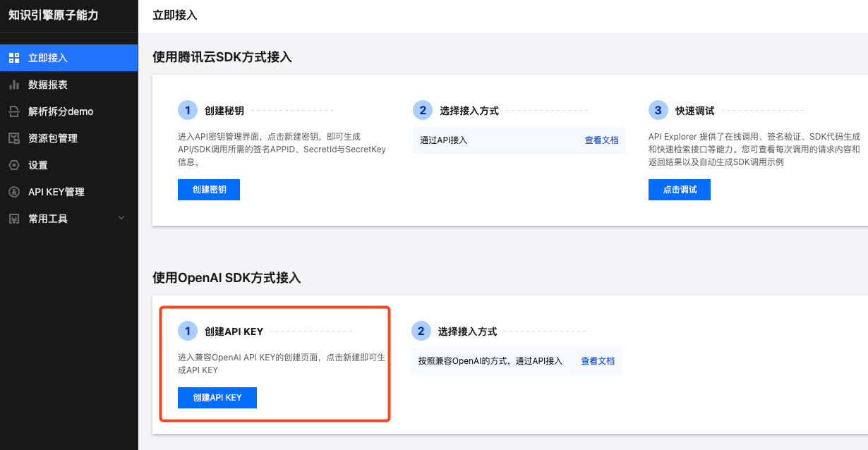
Task: Click the 创建API KEY button
Action: (x=217, y=398)
